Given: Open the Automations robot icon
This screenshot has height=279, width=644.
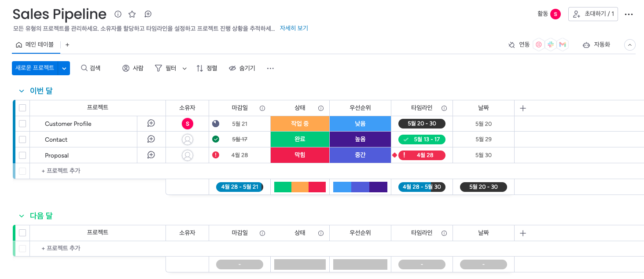Looking at the screenshot, I should click(x=586, y=44).
